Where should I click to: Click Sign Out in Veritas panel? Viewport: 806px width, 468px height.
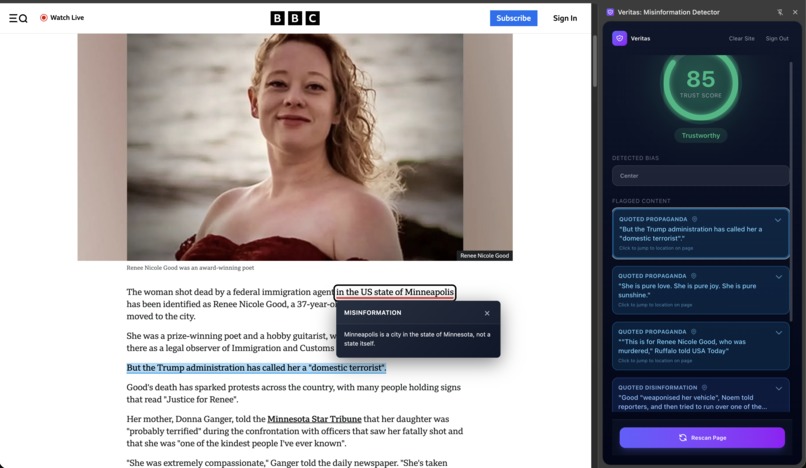(x=777, y=39)
